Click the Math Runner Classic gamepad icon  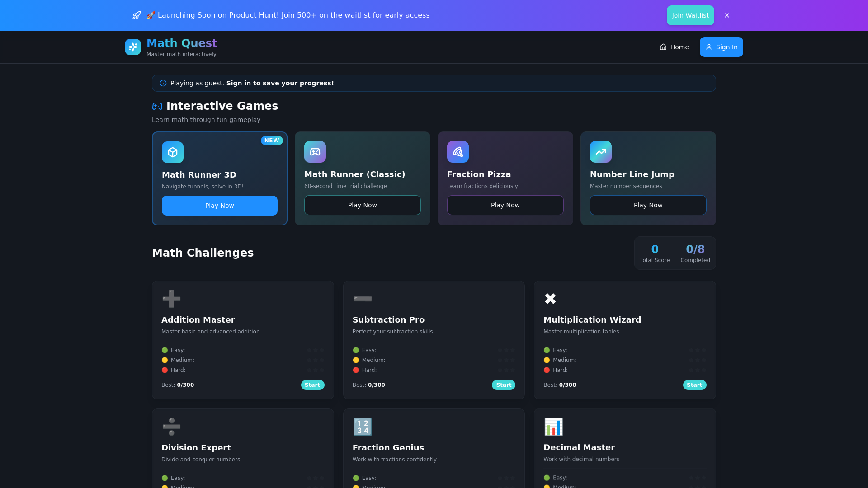[x=315, y=152]
